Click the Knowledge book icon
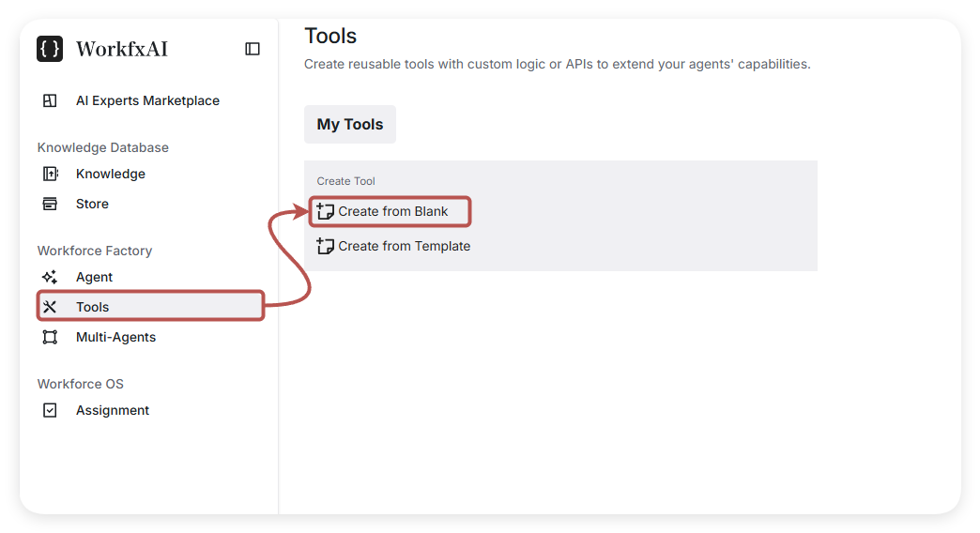The image size is (980, 533). pyautogui.click(x=51, y=174)
